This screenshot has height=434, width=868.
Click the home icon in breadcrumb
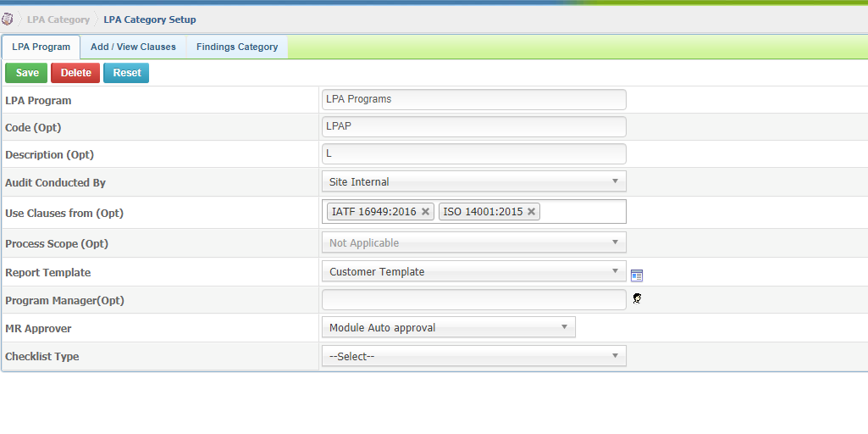tap(7, 19)
